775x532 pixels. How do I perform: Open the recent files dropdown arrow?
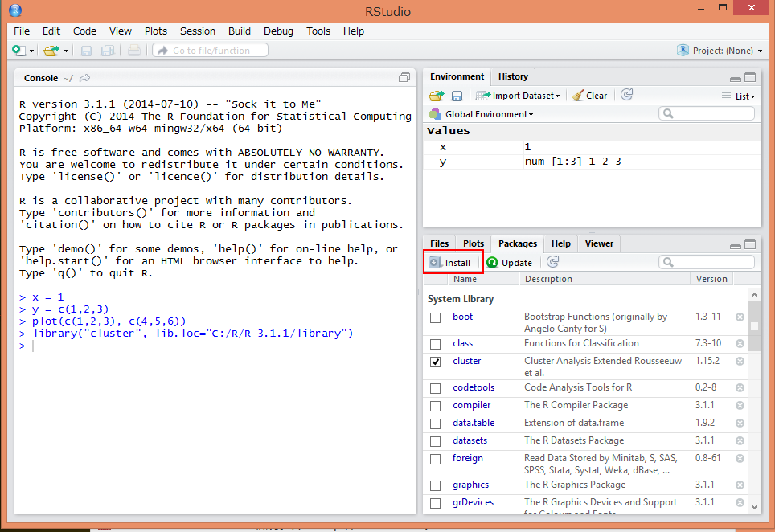(x=66, y=51)
